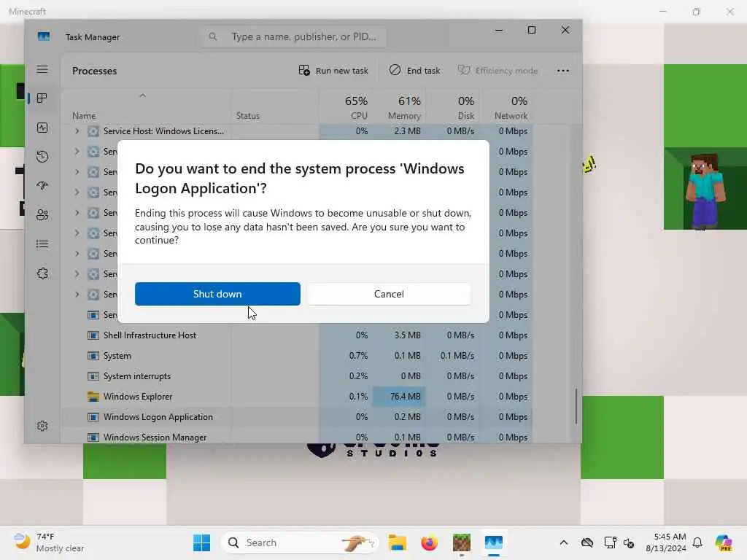Click the cloud sync tray icon
This screenshot has width=747, height=560.
(x=587, y=542)
